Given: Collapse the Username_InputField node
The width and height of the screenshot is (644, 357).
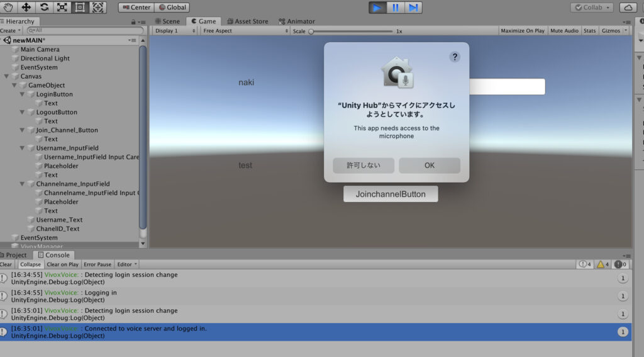Looking at the screenshot, I should click(22, 148).
